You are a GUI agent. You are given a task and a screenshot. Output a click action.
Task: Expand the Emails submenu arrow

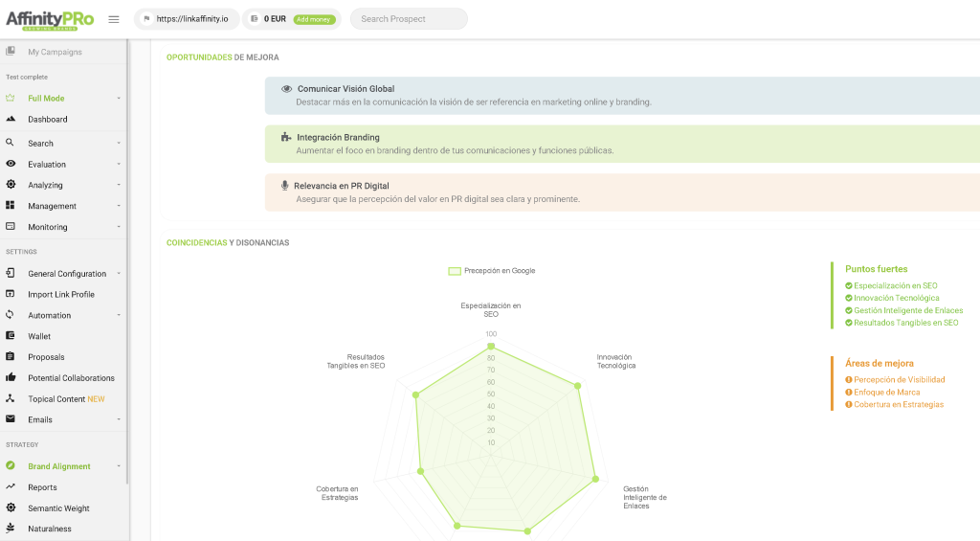tap(119, 419)
